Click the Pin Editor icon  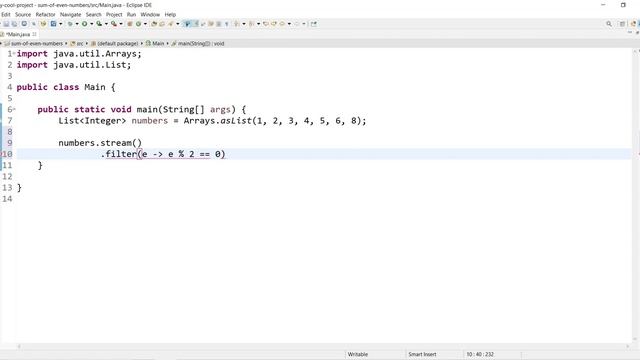click(313, 24)
